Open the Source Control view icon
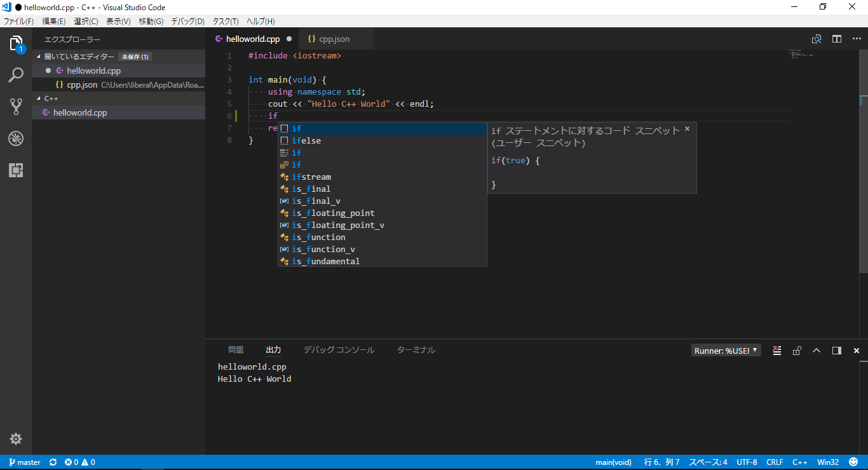This screenshot has width=868, height=470. pyautogui.click(x=16, y=106)
